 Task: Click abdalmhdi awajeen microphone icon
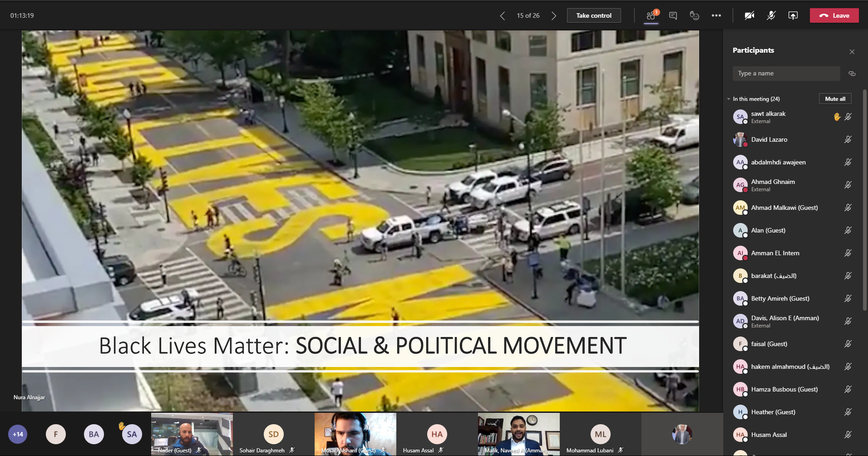click(848, 162)
